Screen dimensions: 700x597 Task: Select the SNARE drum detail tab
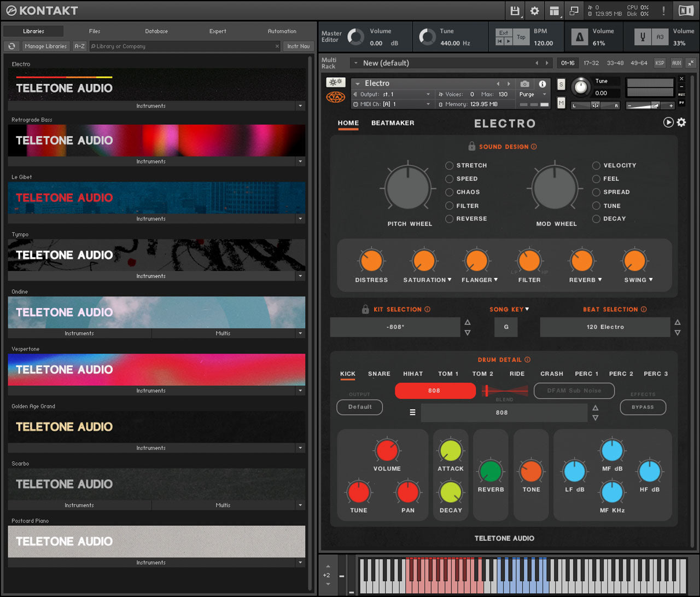click(x=379, y=374)
